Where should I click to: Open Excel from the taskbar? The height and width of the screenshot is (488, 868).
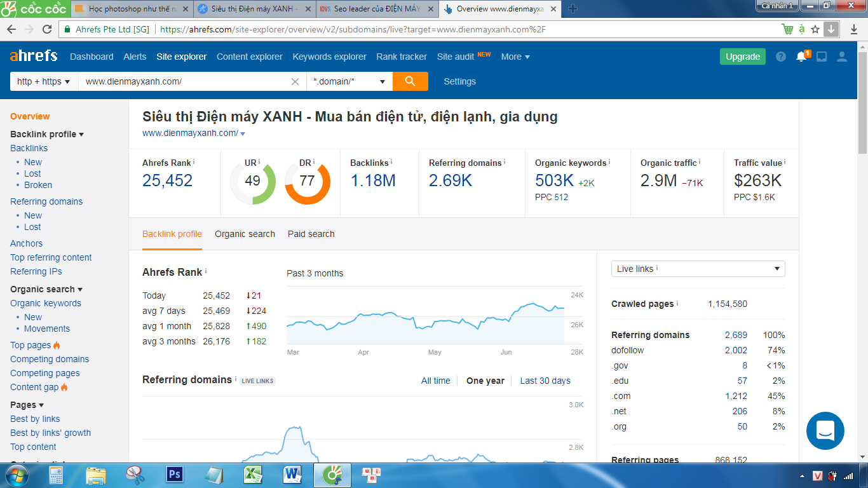254,474
